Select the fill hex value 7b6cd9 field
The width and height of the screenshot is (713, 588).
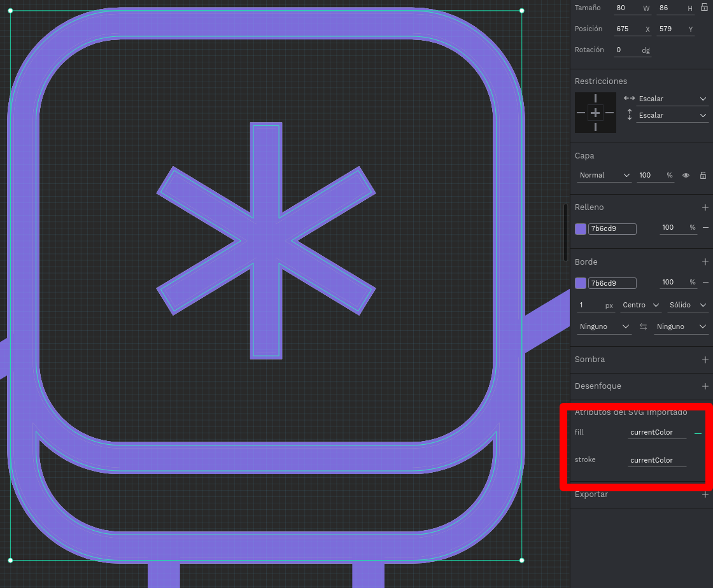[611, 228]
